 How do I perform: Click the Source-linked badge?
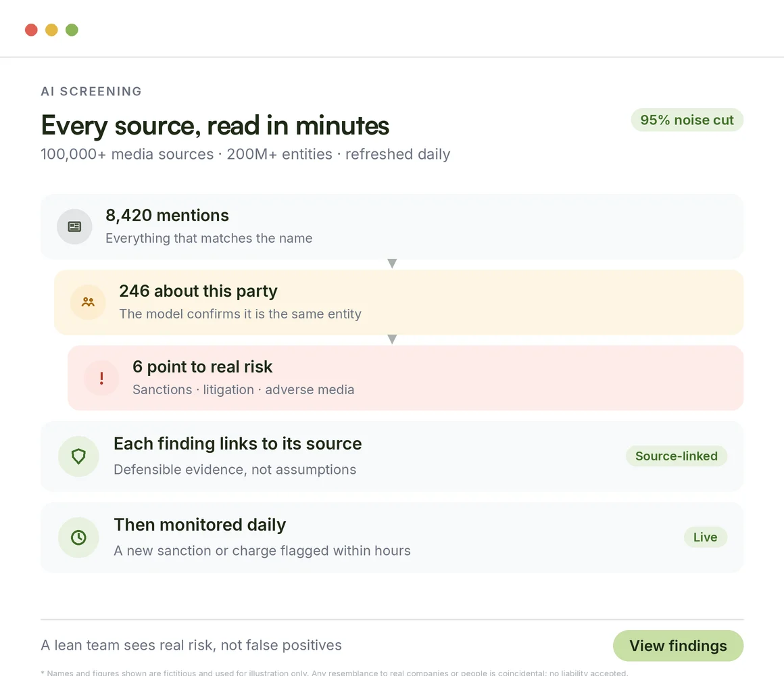pyautogui.click(x=677, y=456)
